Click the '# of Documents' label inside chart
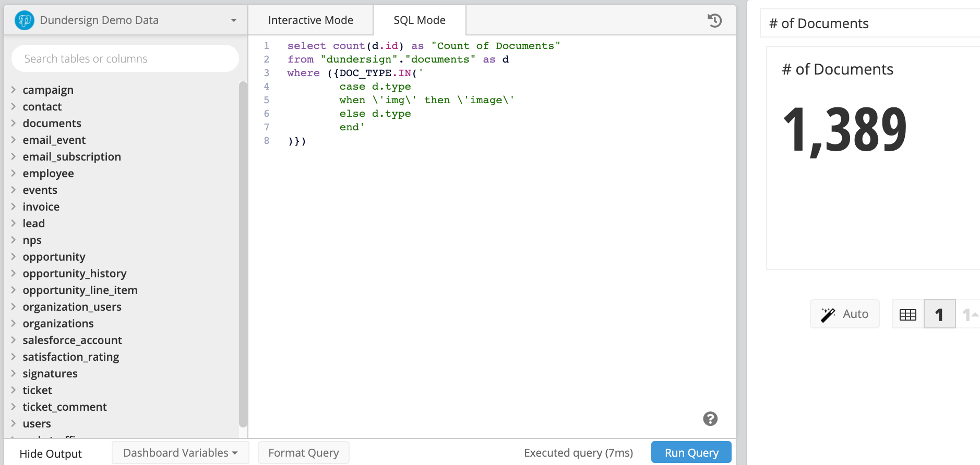 pyautogui.click(x=838, y=69)
